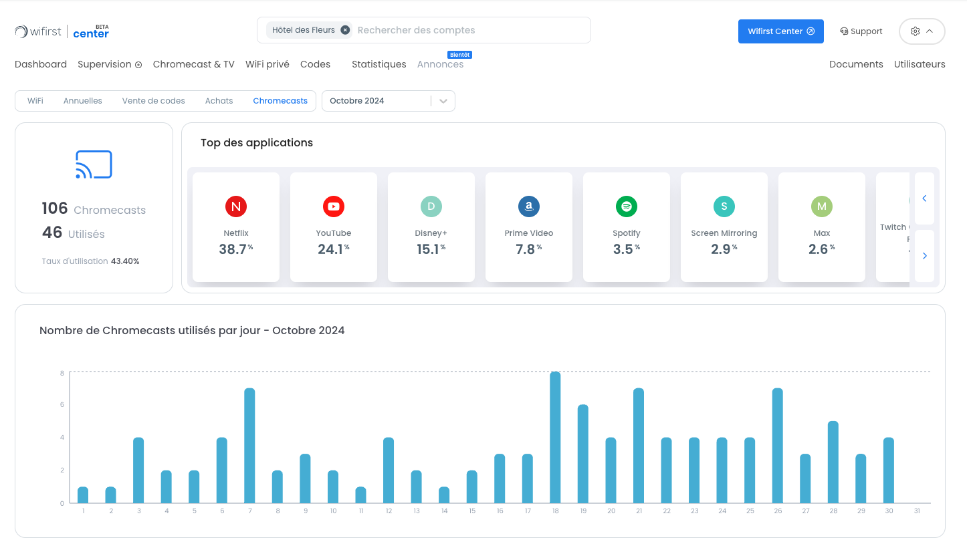967x560 pixels.
Task: Click the Spotify app icon
Action: tap(627, 206)
